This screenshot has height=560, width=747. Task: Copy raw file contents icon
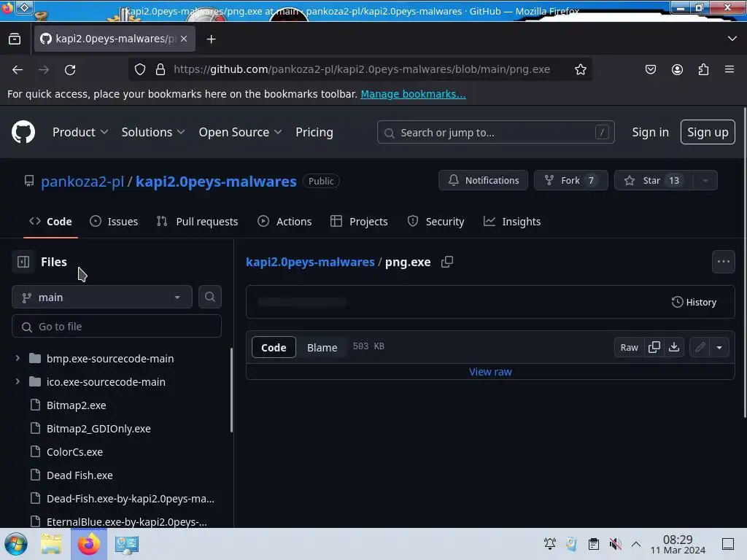(654, 347)
